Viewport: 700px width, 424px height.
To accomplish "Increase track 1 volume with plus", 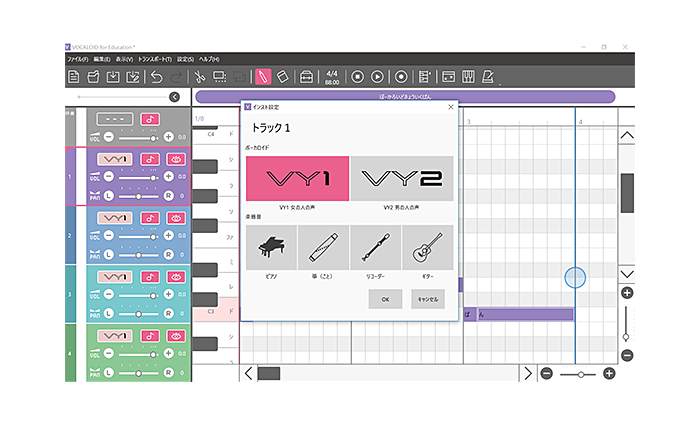I will pyautogui.click(x=168, y=177).
